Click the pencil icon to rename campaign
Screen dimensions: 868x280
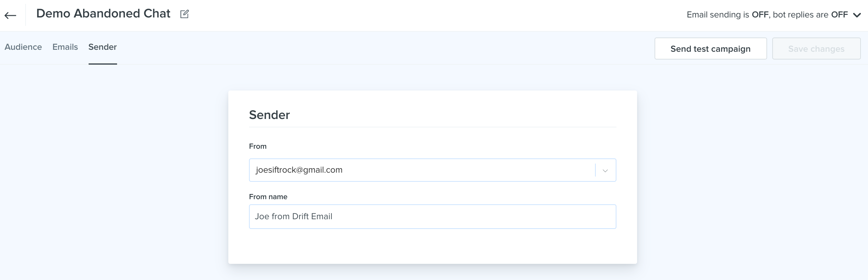184,14
